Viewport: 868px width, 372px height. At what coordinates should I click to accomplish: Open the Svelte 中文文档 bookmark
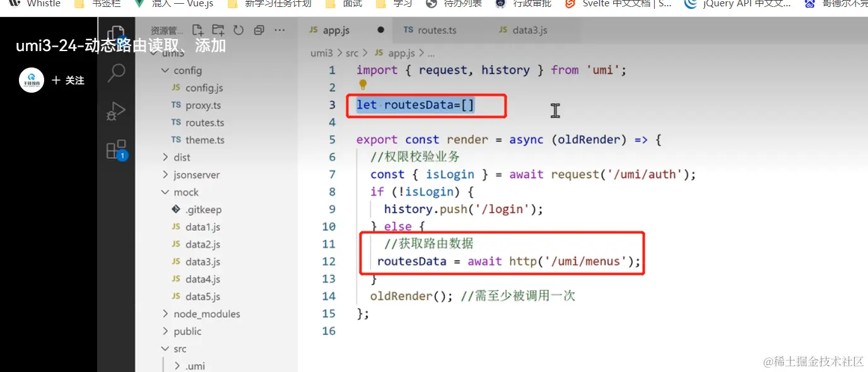[x=618, y=4]
